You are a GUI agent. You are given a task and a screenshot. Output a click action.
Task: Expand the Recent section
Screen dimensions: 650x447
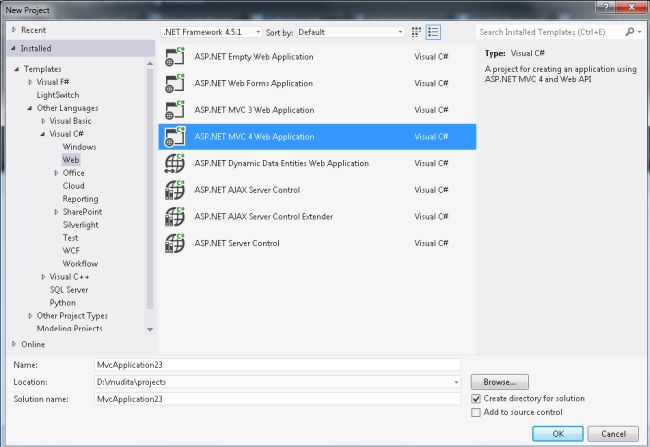14,30
